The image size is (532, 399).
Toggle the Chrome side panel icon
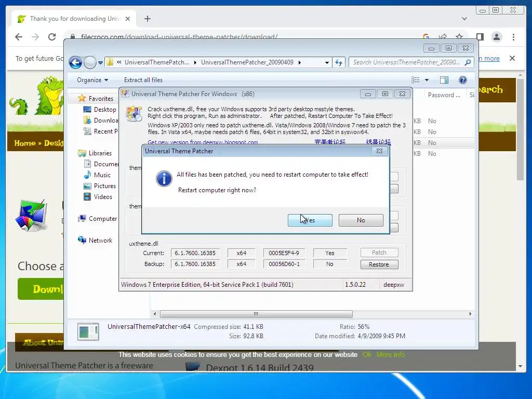(x=480, y=37)
